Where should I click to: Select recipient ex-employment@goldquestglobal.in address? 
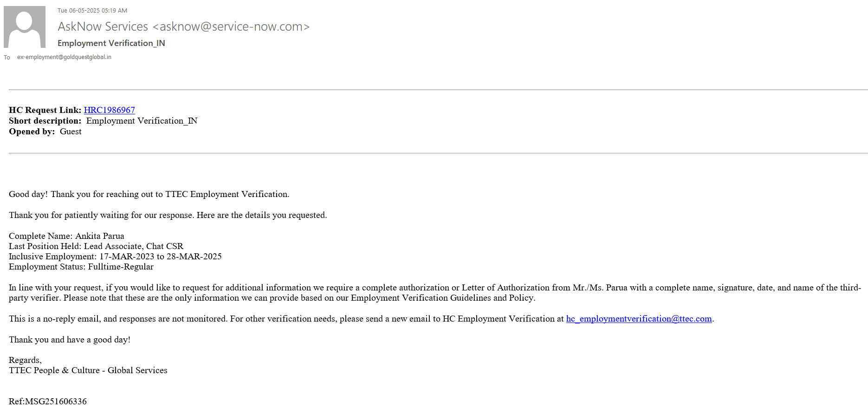pos(64,57)
